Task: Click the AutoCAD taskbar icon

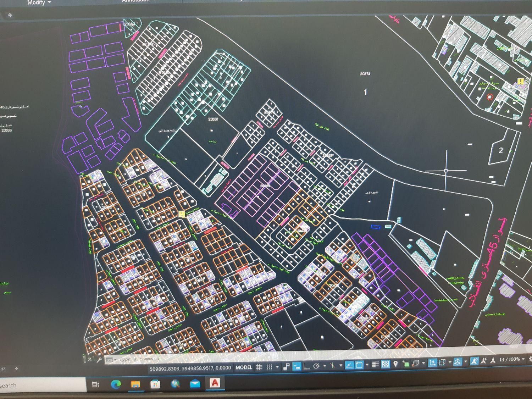Action: (x=215, y=383)
